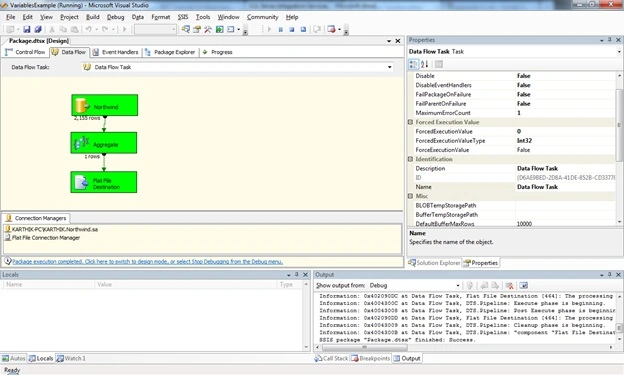
Task: Click Alphabetical sort icon in Properties
Action: coord(425,64)
